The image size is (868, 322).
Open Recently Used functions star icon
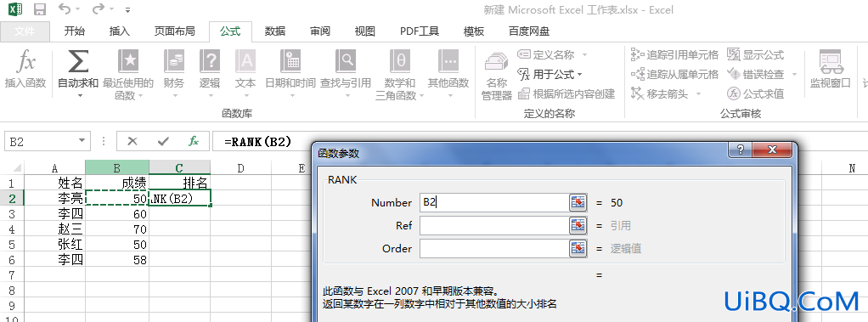[128, 61]
